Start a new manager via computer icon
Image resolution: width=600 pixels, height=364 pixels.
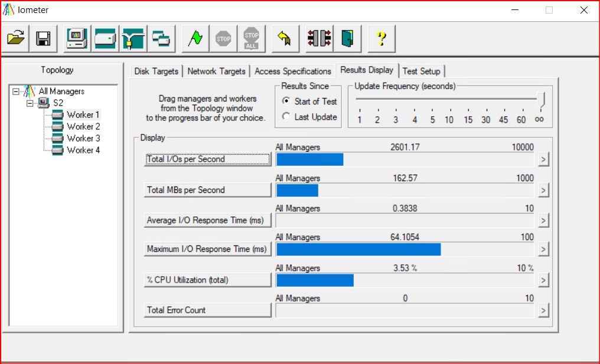(77, 38)
